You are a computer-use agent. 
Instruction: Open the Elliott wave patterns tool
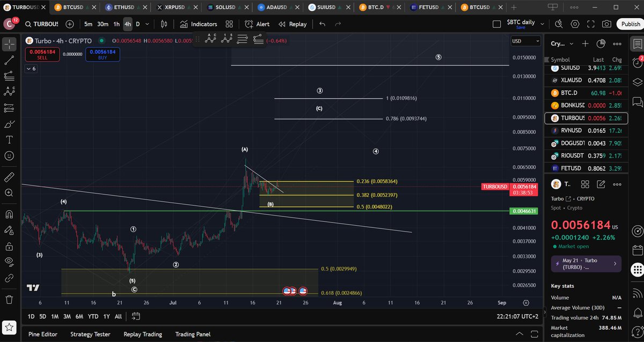pyautogui.click(x=9, y=92)
